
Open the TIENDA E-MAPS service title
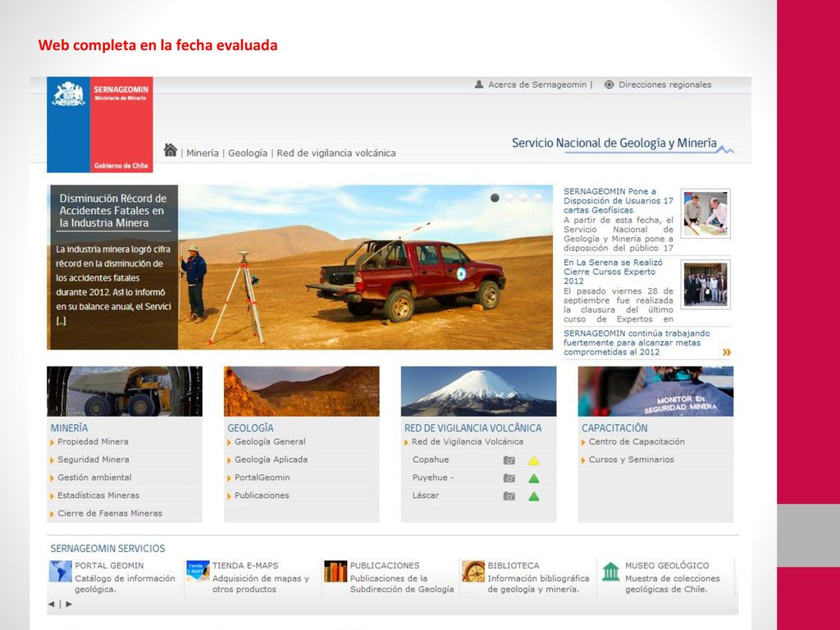[x=245, y=565]
